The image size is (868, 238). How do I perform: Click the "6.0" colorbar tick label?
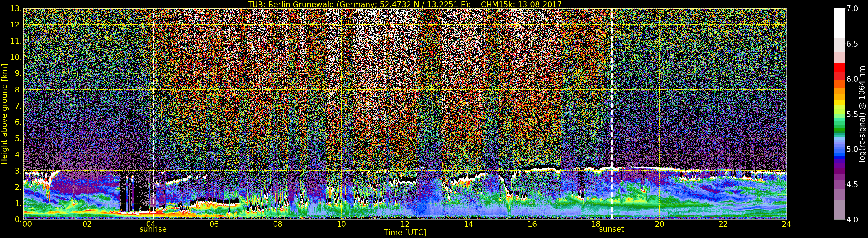(x=852, y=79)
